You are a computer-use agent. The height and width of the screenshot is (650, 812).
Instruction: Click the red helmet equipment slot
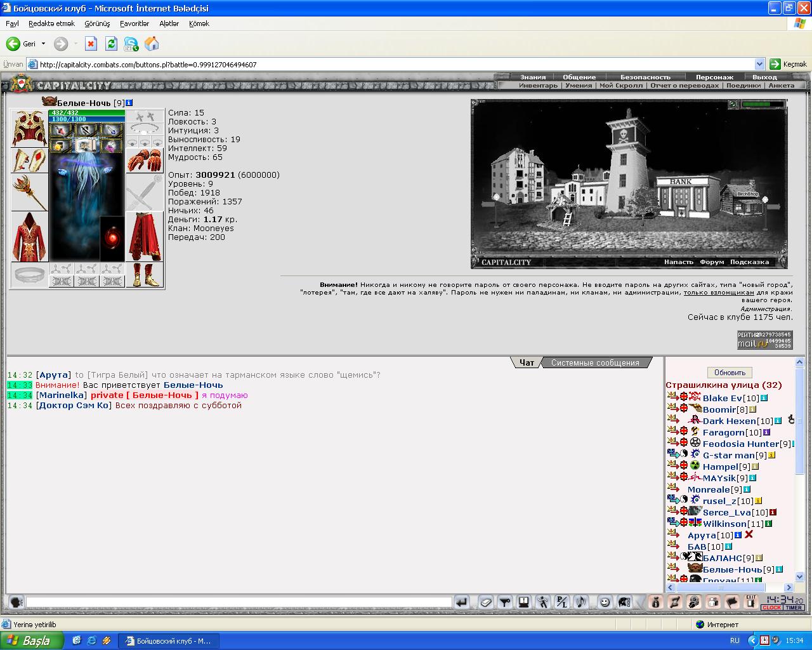29,128
